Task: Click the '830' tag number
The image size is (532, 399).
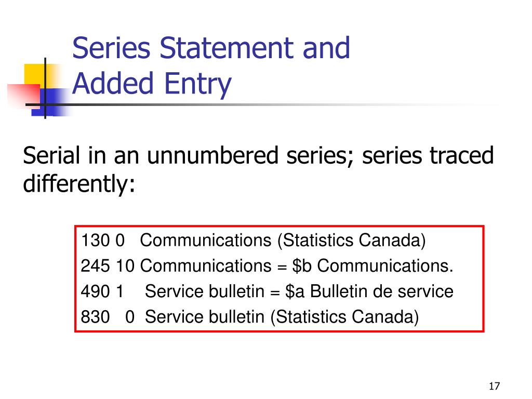Action: 96,317
